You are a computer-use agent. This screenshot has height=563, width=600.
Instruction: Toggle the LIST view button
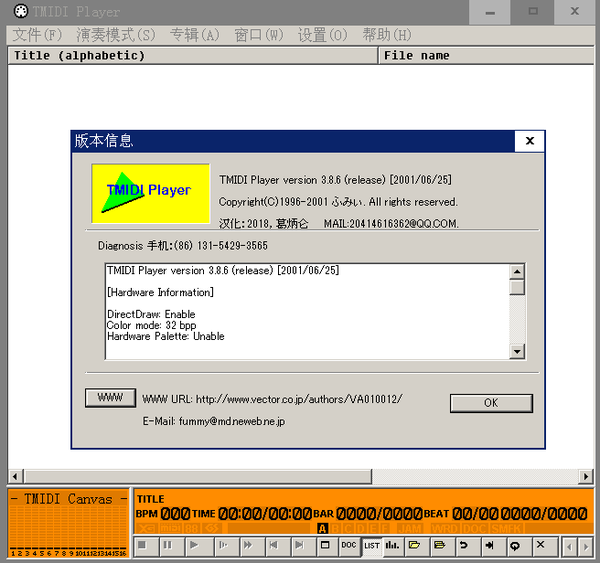[372, 546]
